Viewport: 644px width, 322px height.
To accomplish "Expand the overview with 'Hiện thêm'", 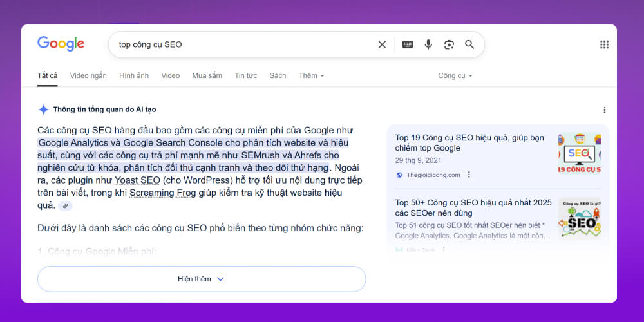I will 201,279.
